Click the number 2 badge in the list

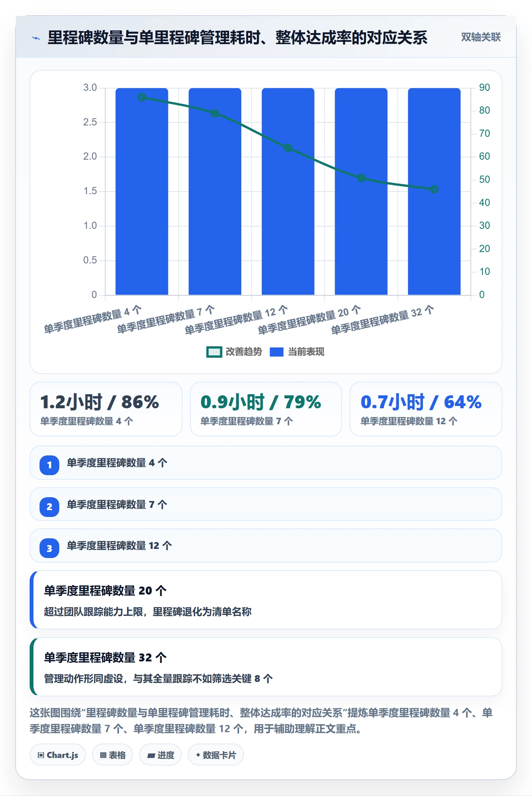click(49, 507)
